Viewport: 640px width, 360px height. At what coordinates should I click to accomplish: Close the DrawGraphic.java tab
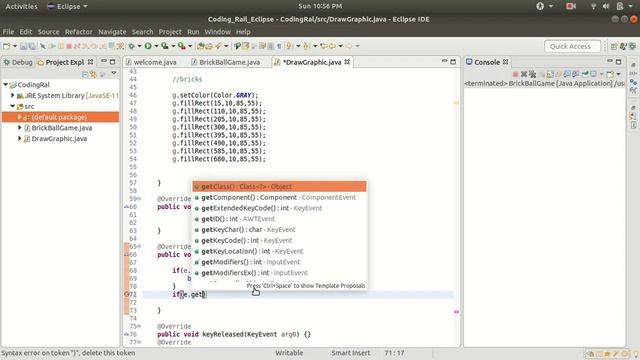click(347, 62)
